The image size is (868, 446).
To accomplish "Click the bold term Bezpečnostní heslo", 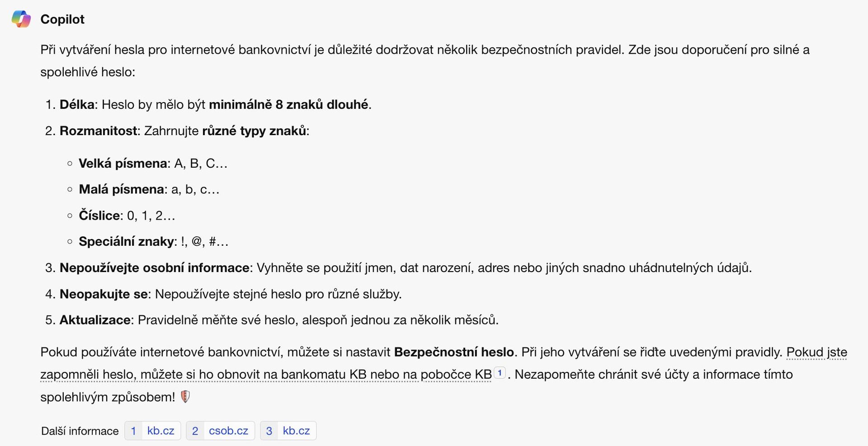I will click(454, 352).
